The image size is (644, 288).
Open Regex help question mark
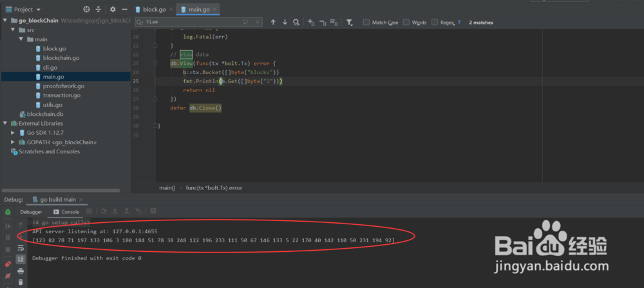459,23
